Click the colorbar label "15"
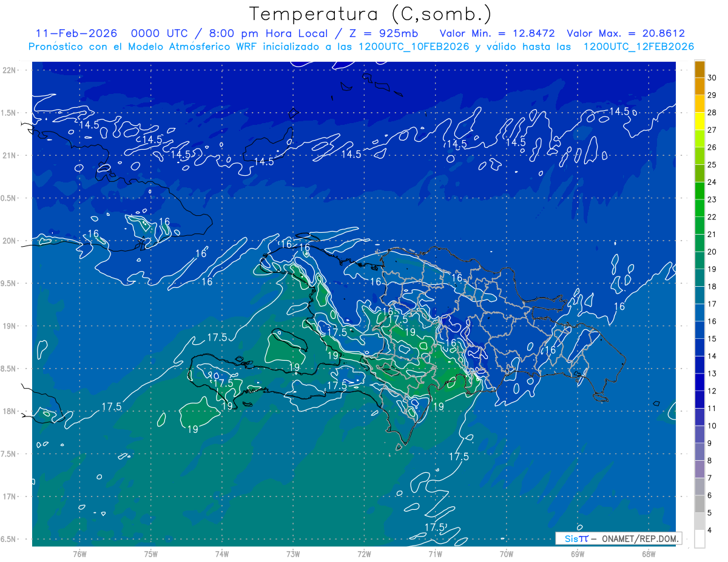The image size is (728, 562). pos(712,339)
